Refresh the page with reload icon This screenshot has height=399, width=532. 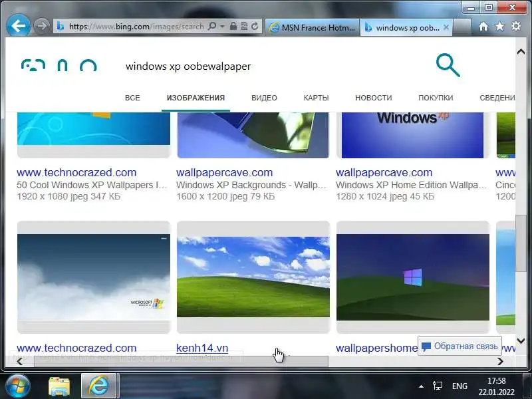pos(255,26)
